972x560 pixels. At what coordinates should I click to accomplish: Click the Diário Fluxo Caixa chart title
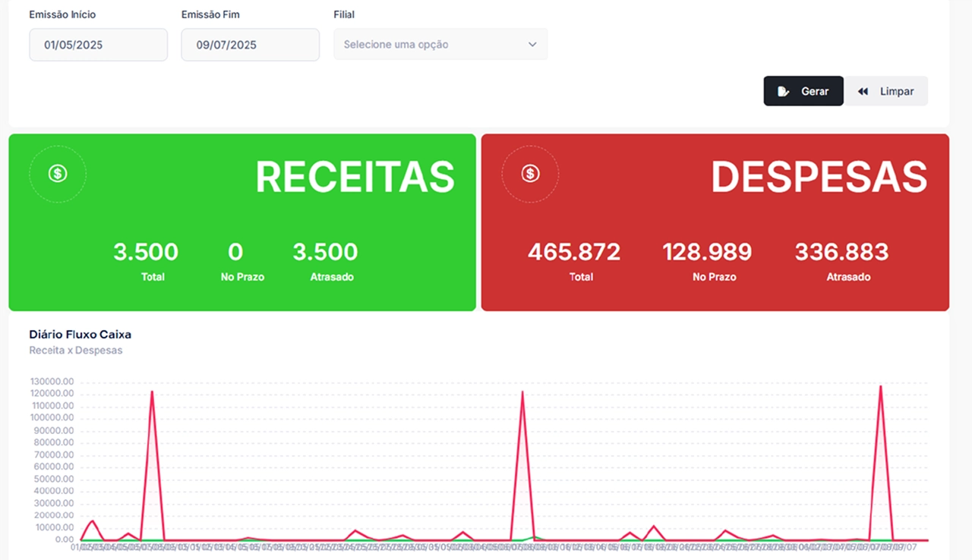tap(80, 334)
